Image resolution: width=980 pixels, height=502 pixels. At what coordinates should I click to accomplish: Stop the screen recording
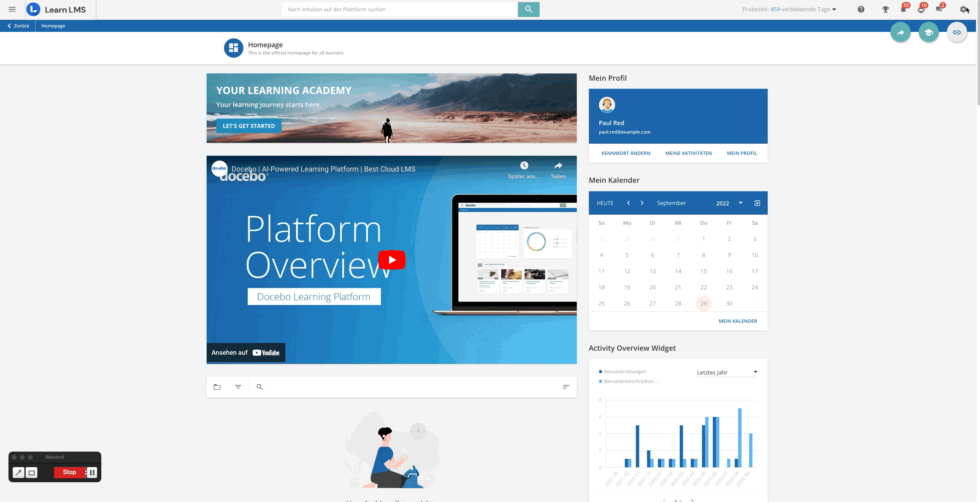pyautogui.click(x=69, y=472)
